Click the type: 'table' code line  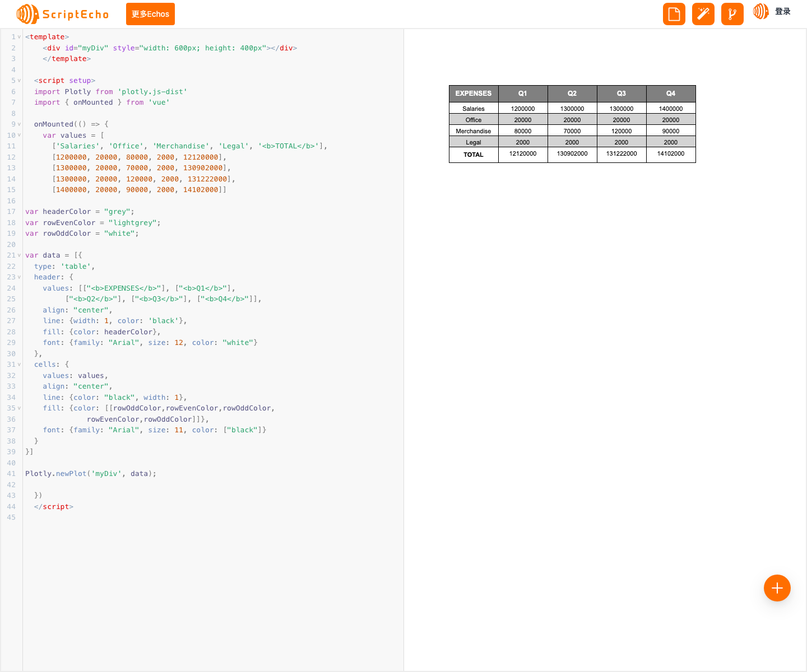coord(64,267)
